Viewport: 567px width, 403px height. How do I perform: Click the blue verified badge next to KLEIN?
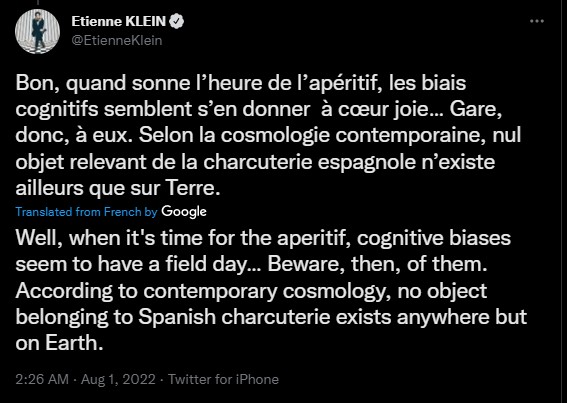pyautogui.click(x=177, y=22)
